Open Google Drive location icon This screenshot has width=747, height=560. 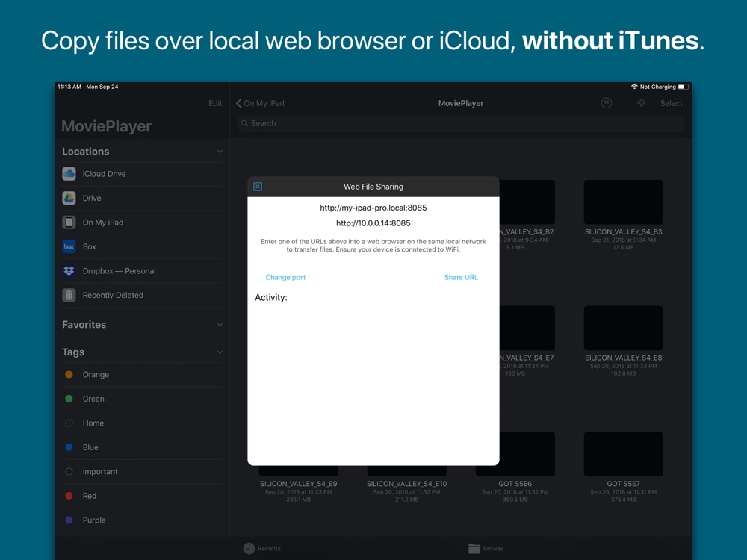click(69, 198)
